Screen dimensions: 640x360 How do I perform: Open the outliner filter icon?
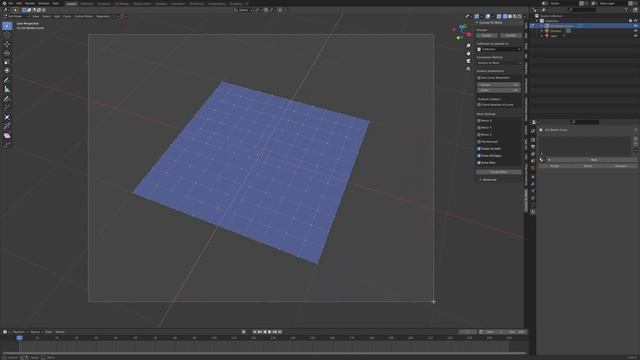click(627, 10)
